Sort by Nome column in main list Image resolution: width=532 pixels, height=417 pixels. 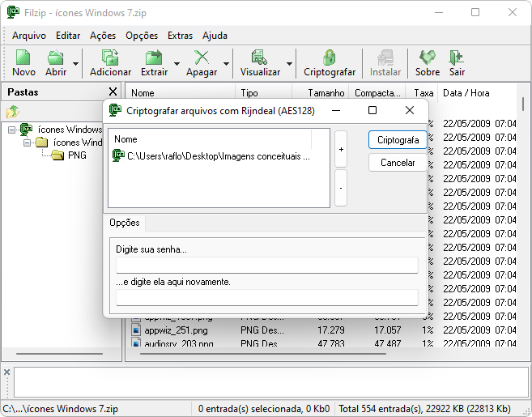point(181,93)
